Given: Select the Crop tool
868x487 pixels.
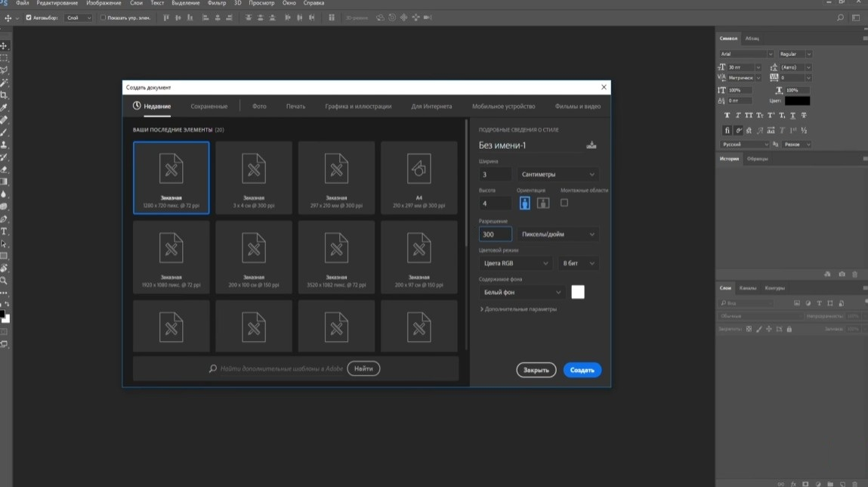Looking at the screenshot, I should 5,95.
